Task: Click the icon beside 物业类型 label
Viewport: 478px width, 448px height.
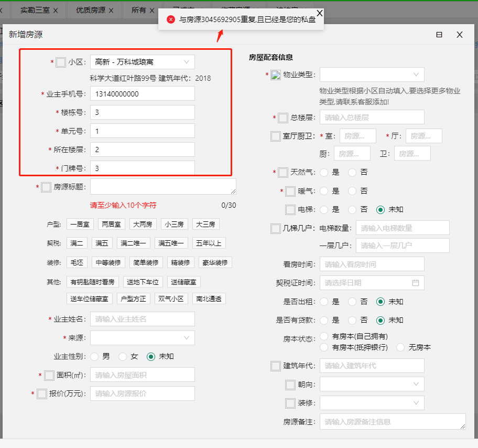Action: pos(276,75)
